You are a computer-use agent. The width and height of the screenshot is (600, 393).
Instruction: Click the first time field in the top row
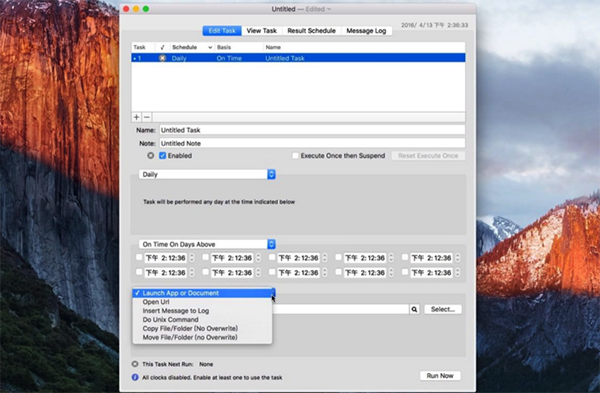pos(166,258)
